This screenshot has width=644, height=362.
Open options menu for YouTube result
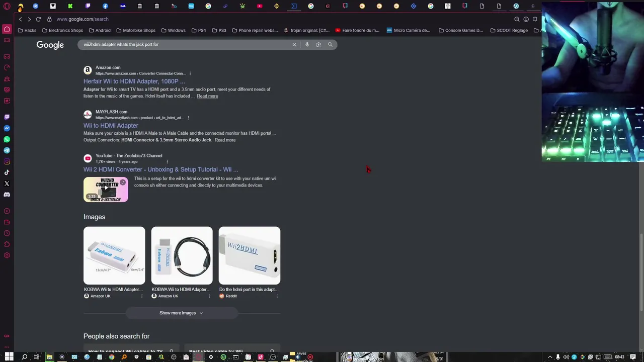[x=167, y=162]
